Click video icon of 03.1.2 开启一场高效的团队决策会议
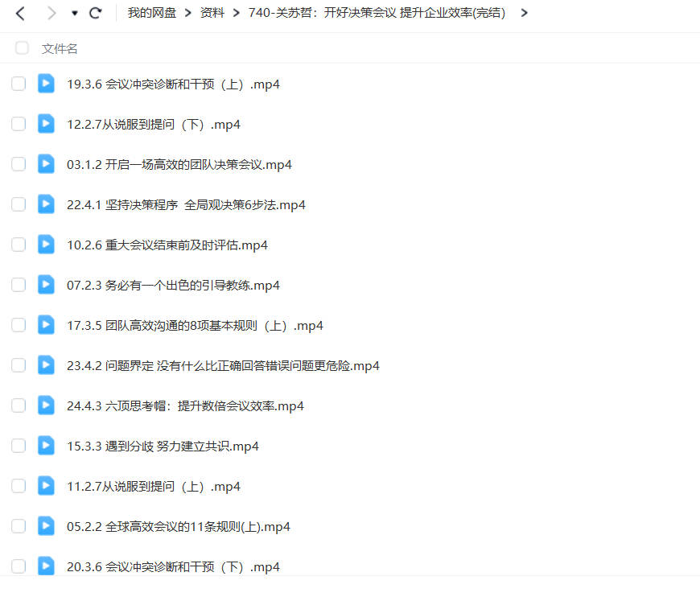Viewport: 700px width, 605px height. (46, 164)
